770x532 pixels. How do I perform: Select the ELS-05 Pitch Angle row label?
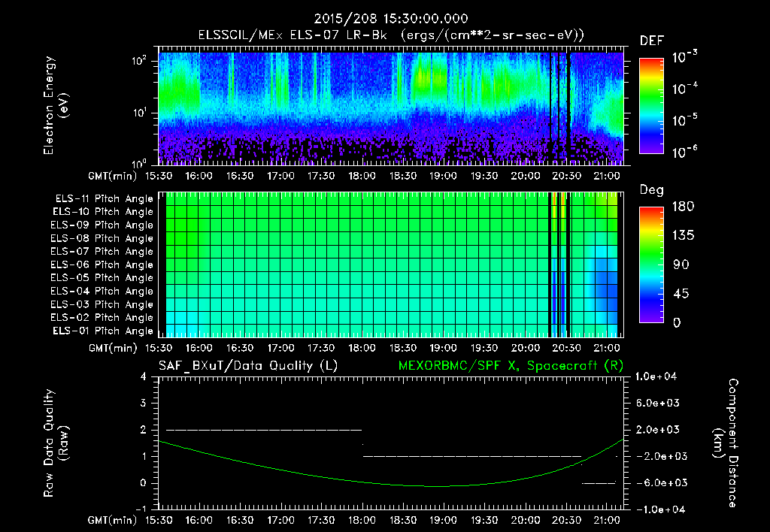[102, 278]
